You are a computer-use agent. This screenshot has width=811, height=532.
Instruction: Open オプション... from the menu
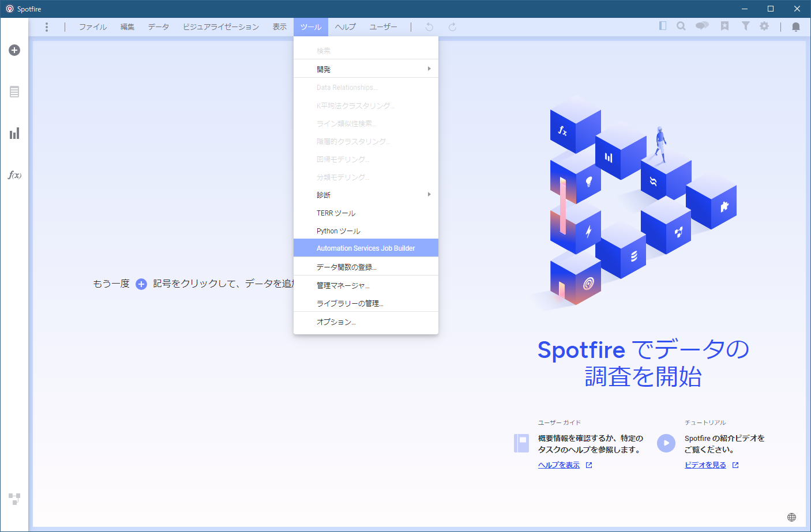(366, 322)
